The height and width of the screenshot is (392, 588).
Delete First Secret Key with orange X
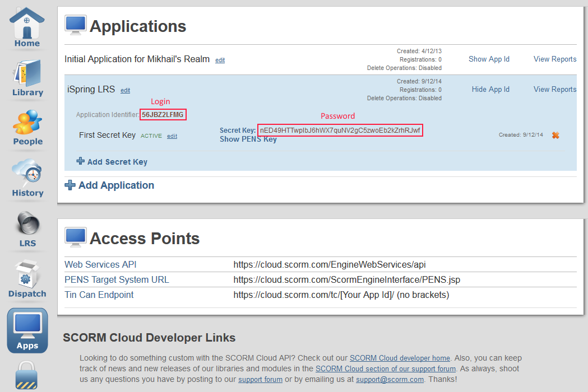pos(555,135)
